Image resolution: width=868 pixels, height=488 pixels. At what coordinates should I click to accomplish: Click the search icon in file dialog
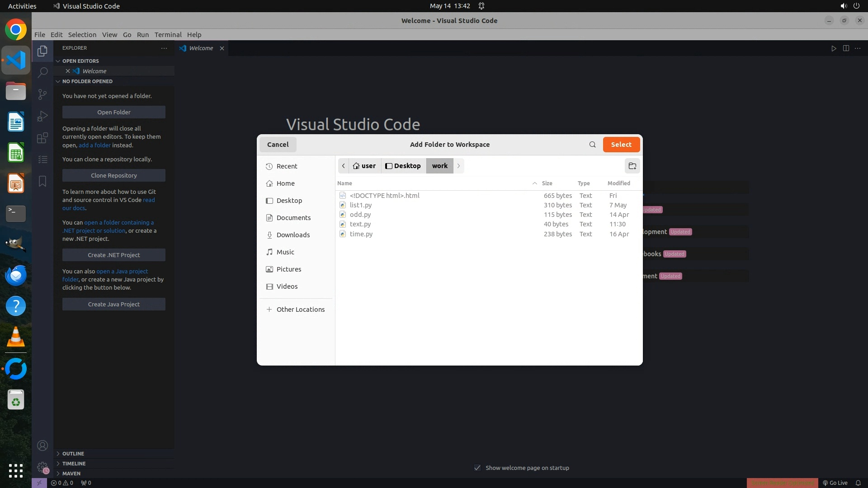[x=592, y=145]
